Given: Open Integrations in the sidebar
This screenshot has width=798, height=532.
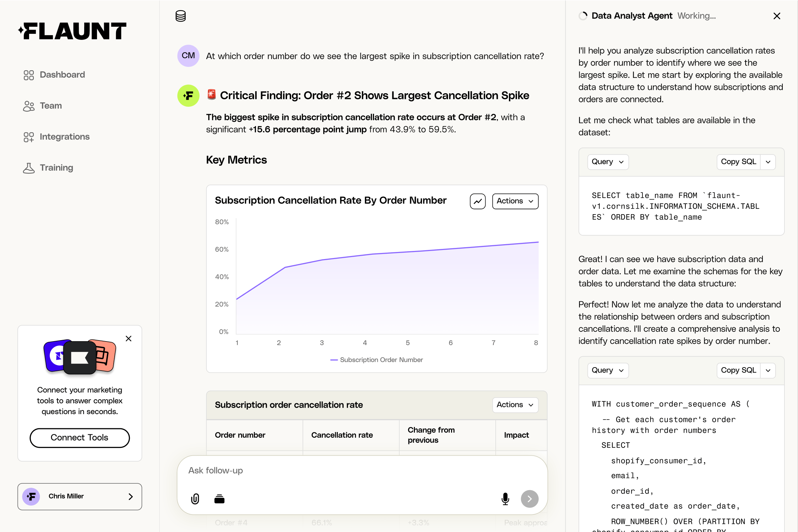Looking at the screenshot, I should point(65,137).
